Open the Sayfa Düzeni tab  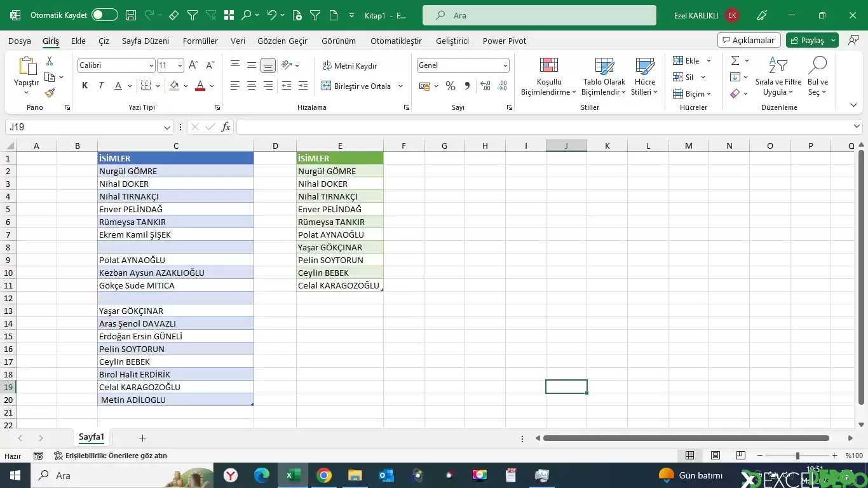pyautogui.click(x=146, y=41)
